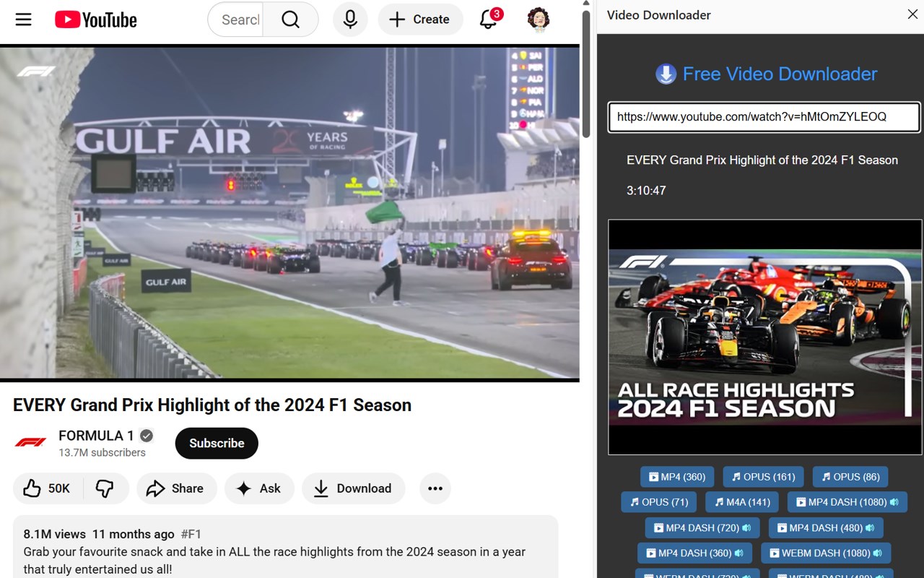Click the YouTube logo to go home

tap(95, 20)
